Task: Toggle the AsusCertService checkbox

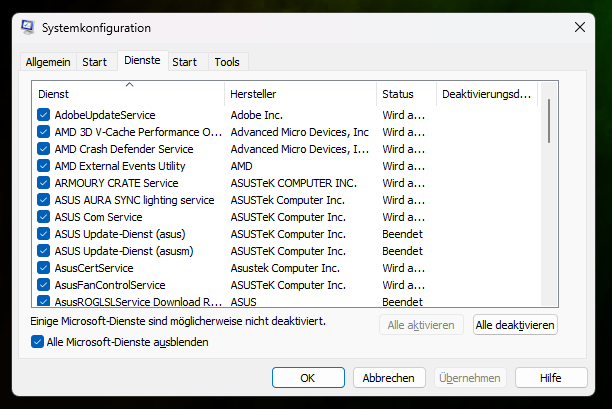Action: tap(43, 268)
